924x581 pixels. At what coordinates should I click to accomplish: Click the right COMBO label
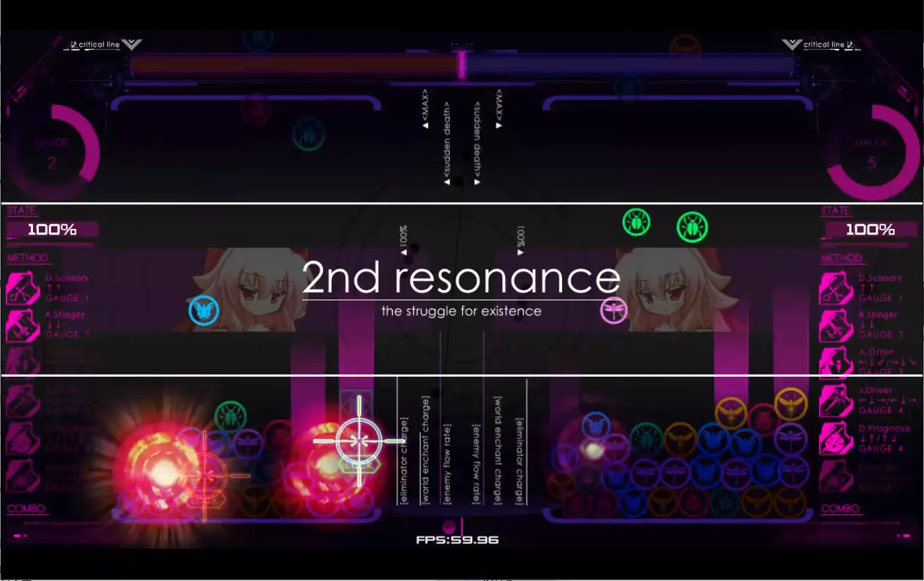coord(841,509)
